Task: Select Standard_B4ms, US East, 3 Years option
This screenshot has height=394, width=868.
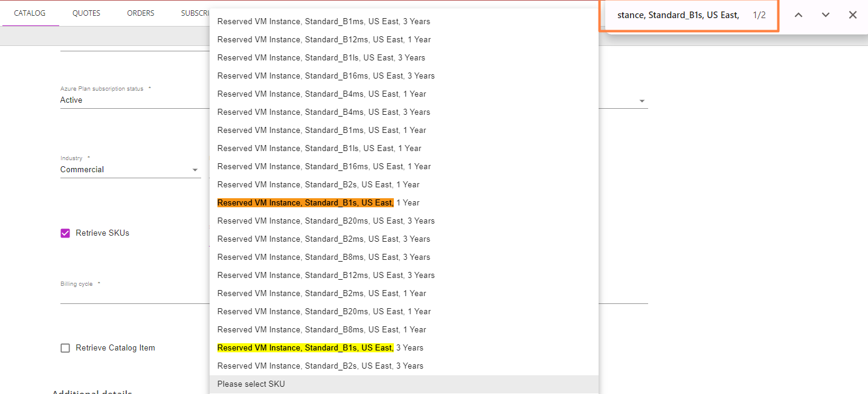Action: (404, 112)
